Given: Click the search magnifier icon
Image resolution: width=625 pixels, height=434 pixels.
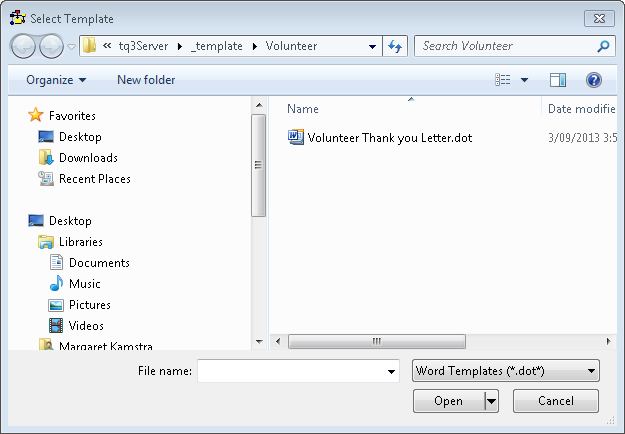Looking at the screenshot, I should [x=603, y=46].
